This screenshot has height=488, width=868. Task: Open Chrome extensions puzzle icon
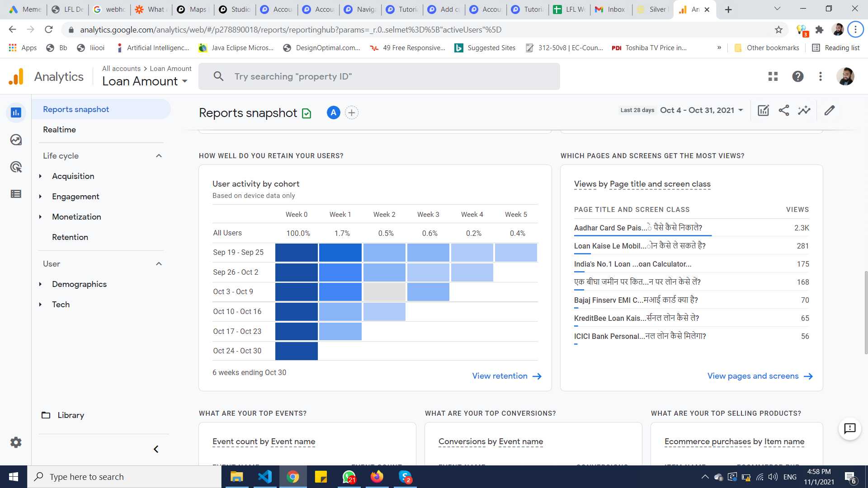point(819,30)
